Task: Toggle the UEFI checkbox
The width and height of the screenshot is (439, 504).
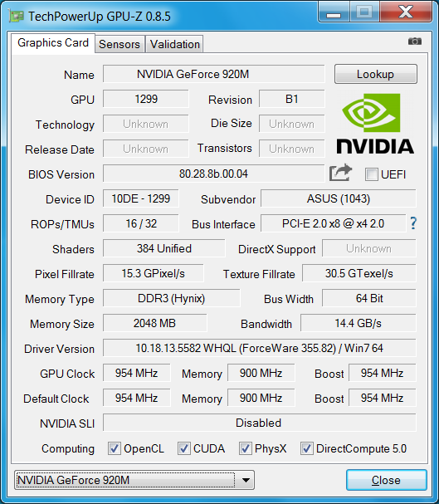Action: (371, 174)
